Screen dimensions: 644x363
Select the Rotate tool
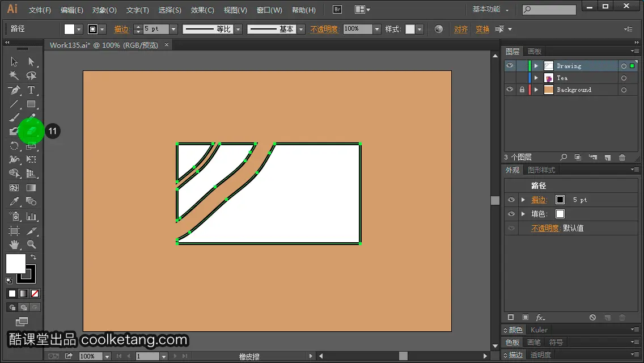(14, 146)
